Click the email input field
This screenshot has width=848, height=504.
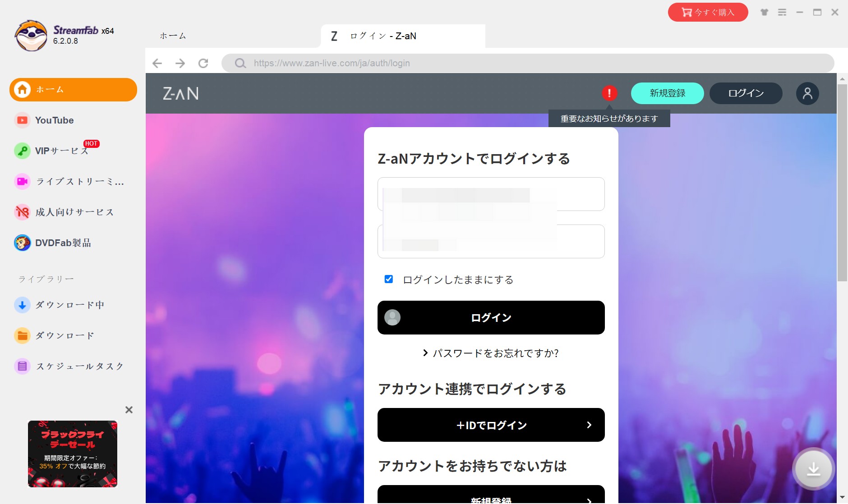[x=491, y=194]
